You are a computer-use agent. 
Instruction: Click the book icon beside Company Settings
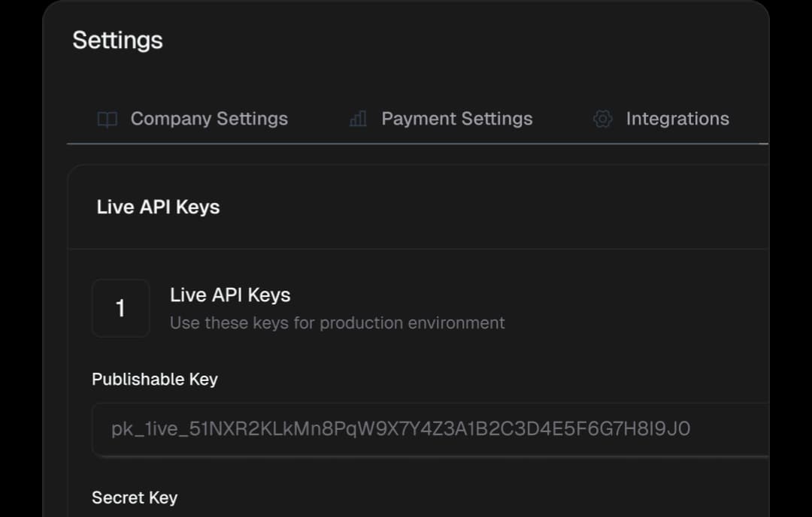point(108,119)
